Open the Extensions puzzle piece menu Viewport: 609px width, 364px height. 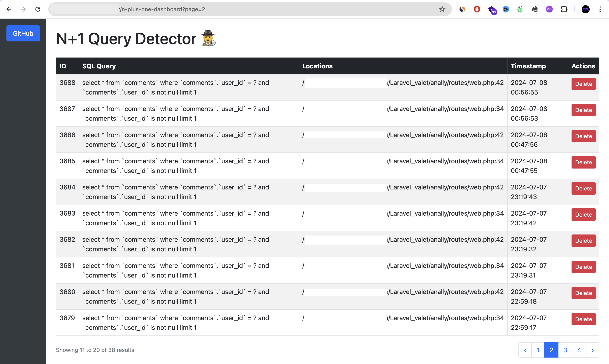pos(564,9)
